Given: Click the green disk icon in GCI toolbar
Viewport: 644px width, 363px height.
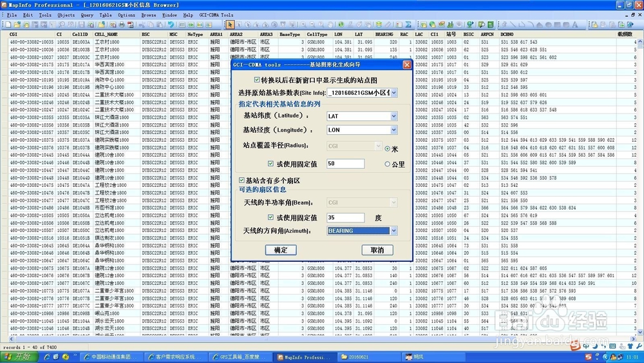Looking at the screenshot, I should click(490, 25).
